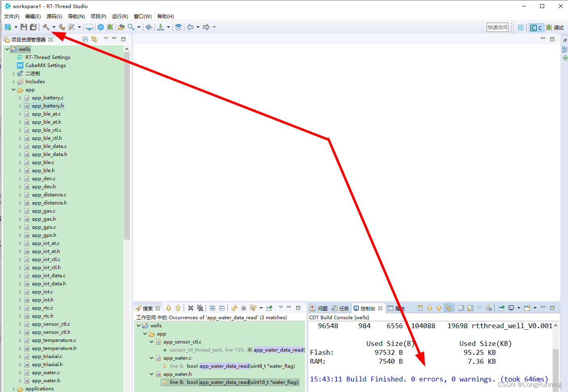
Task: Open the 源码(S) menu
Action: pyautogui.click(x=54, y=17)
